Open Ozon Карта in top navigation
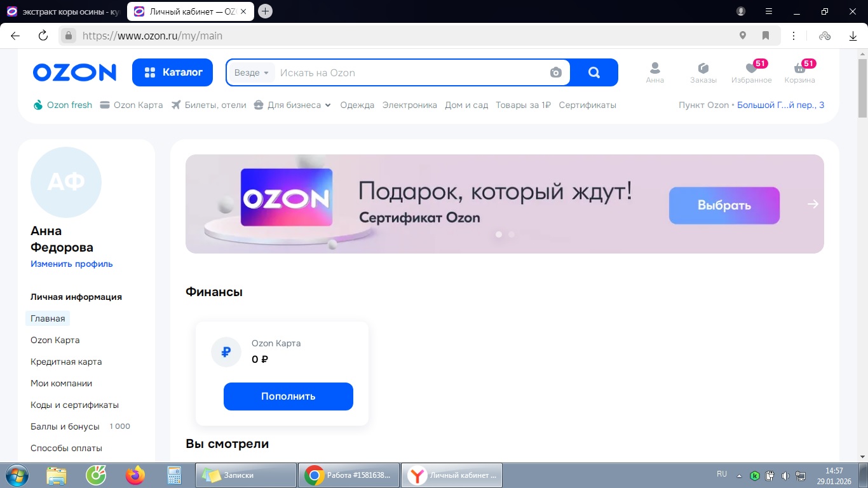 click(x=132, y=105)
